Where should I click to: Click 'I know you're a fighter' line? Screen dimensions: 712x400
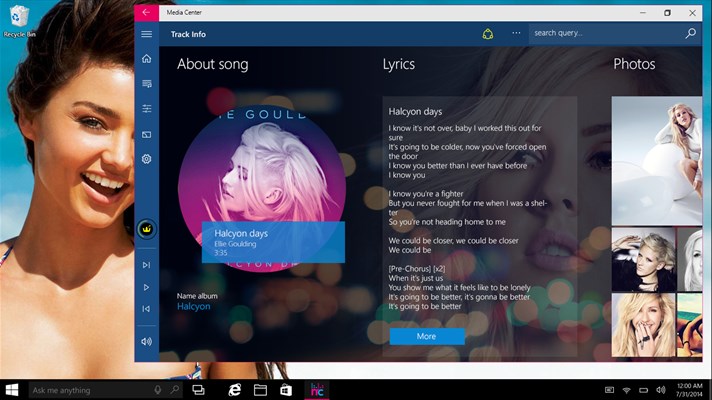426,194
